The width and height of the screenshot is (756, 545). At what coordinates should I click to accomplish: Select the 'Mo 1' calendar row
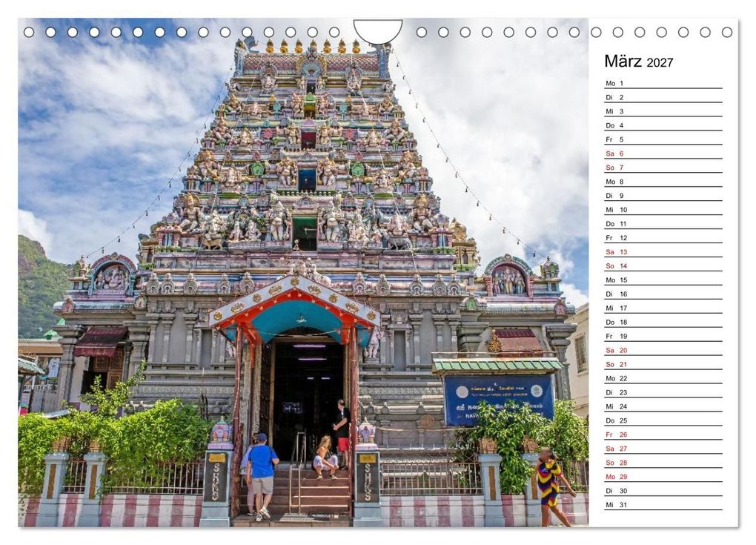[663, 83]
